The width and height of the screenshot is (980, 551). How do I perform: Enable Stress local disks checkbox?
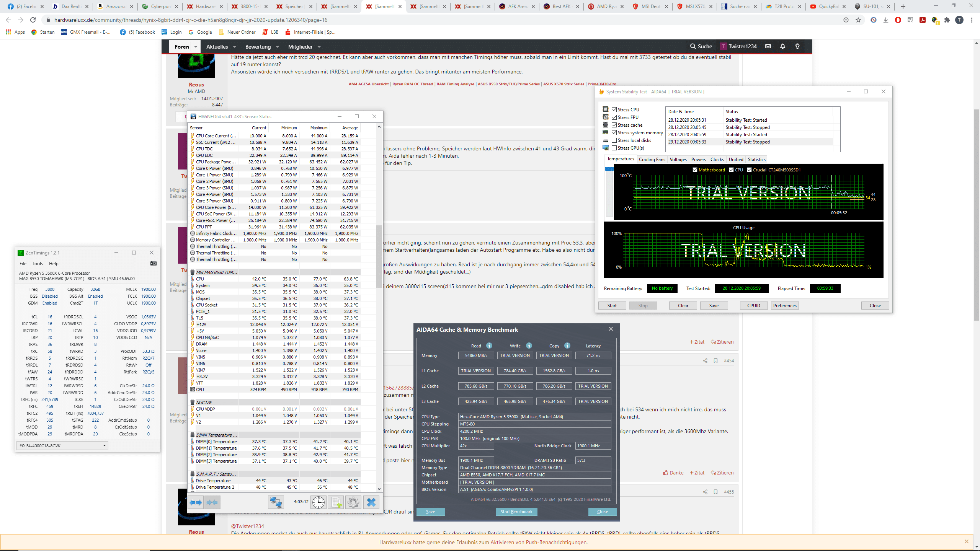point(614,140)
